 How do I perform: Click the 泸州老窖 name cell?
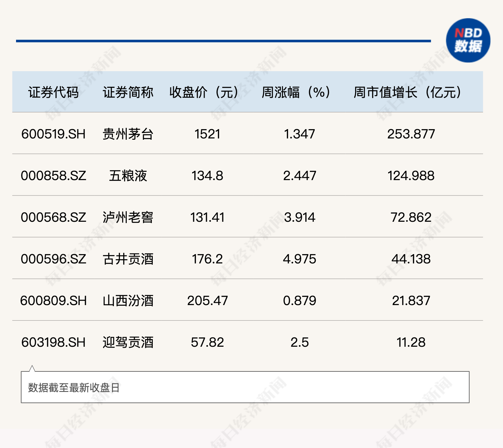tap(128, 217)
